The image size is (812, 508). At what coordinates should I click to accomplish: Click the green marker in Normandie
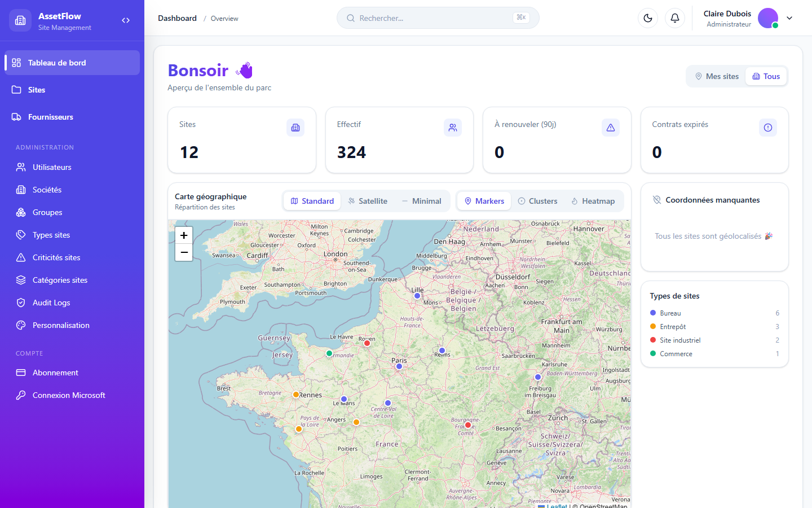tap(329, 353)
